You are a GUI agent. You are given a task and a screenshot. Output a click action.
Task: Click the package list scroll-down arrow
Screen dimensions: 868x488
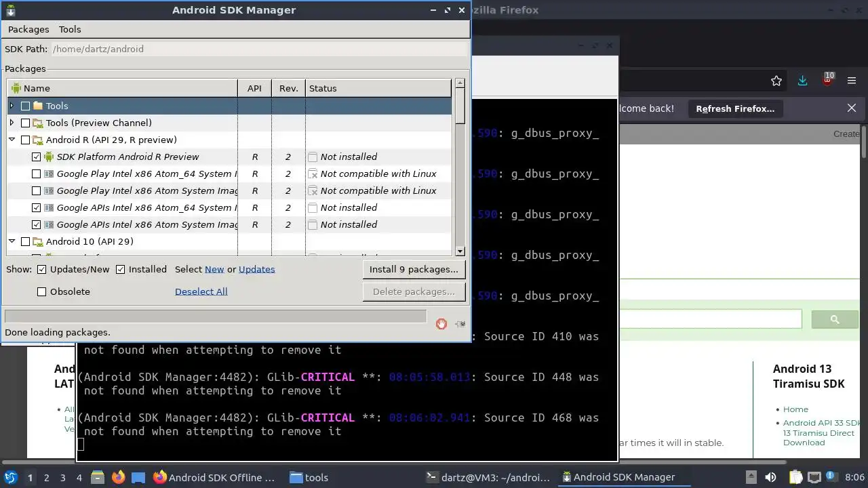(460, 251)
